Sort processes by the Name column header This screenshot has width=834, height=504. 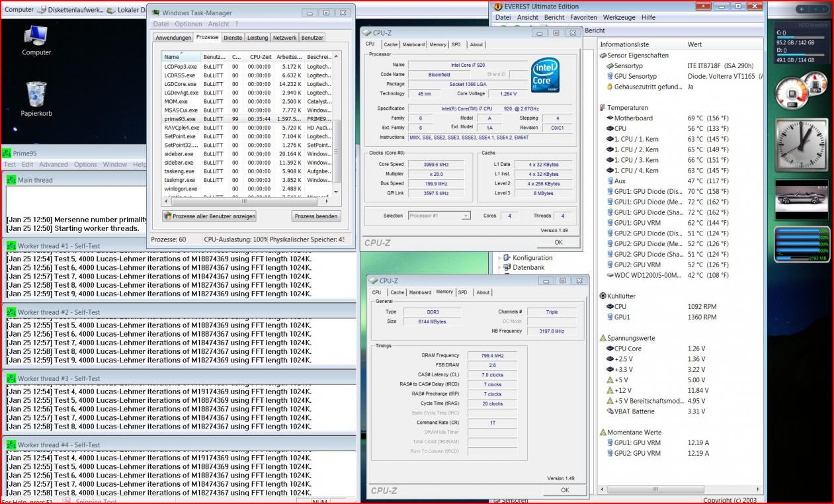tap(181, 57)
